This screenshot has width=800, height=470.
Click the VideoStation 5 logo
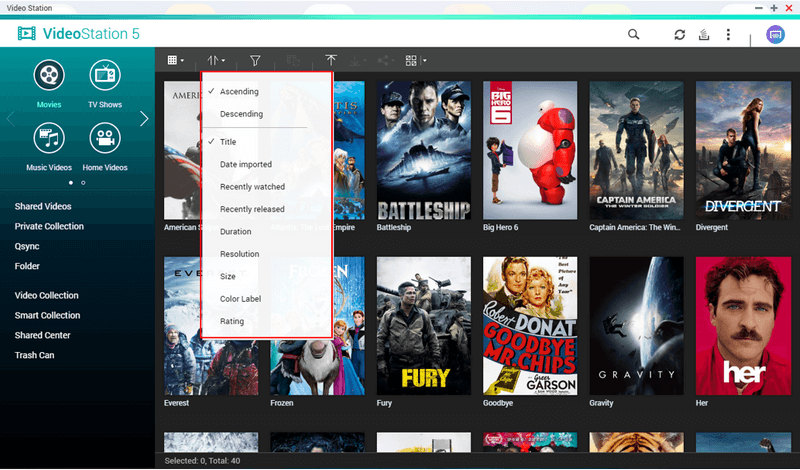coord(78,34)
